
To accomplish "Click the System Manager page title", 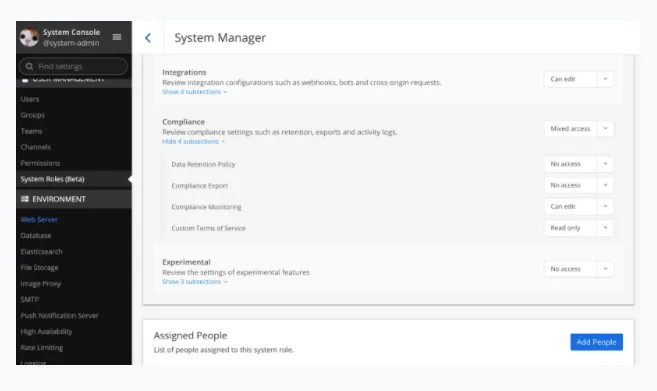I will [x=220, y=38].
